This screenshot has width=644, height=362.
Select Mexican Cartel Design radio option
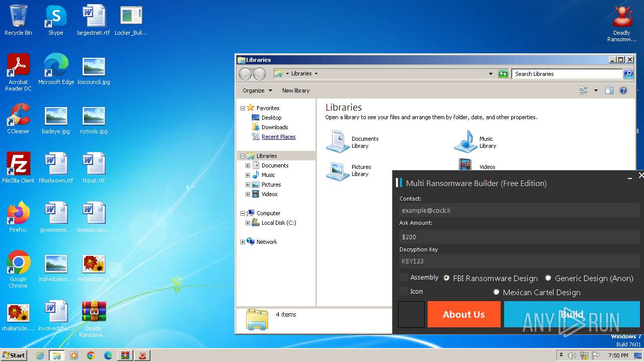point(496,292)
